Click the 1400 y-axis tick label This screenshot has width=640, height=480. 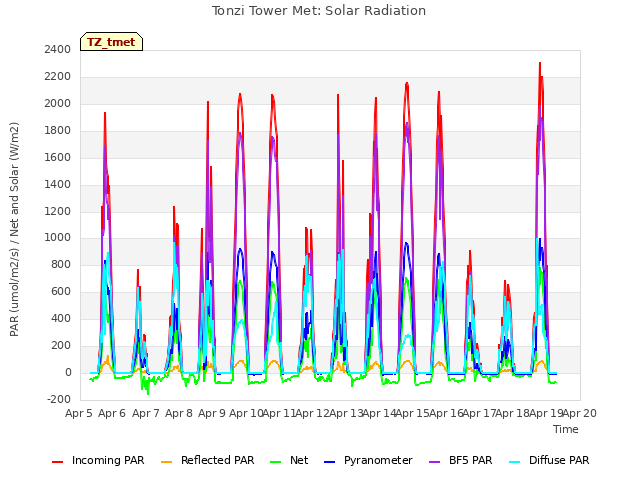click(x=58, y=184)
